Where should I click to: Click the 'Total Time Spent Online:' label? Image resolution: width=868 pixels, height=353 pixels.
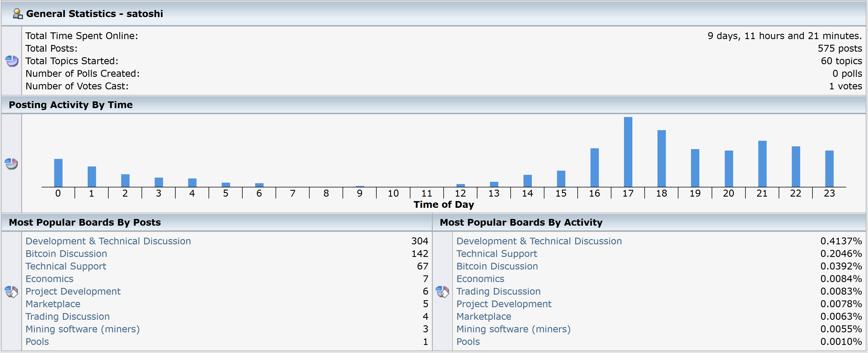click(82, 36)
